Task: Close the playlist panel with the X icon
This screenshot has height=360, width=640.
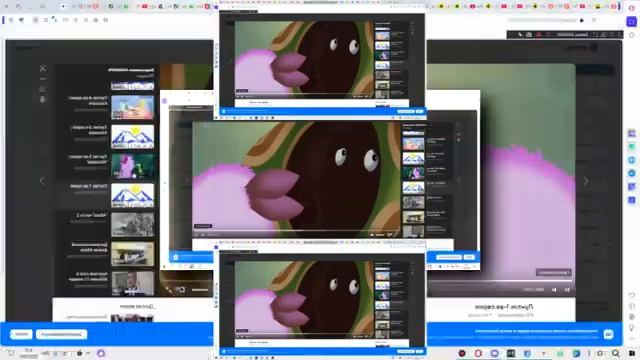Action: pos(43,68)
